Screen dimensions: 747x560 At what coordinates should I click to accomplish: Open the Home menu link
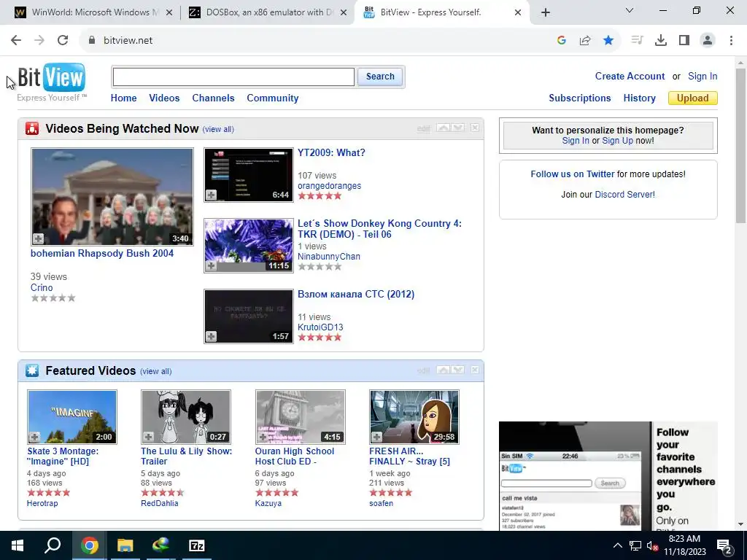124,98
